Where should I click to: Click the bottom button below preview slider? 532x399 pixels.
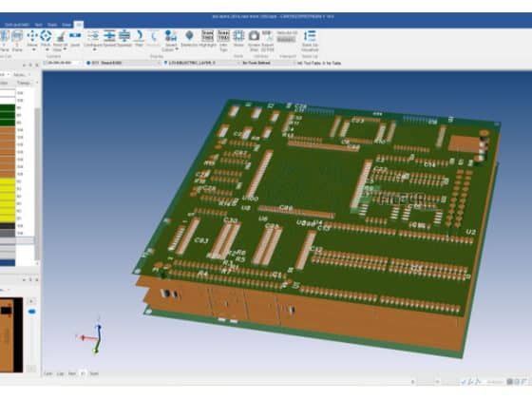[31, 369]
